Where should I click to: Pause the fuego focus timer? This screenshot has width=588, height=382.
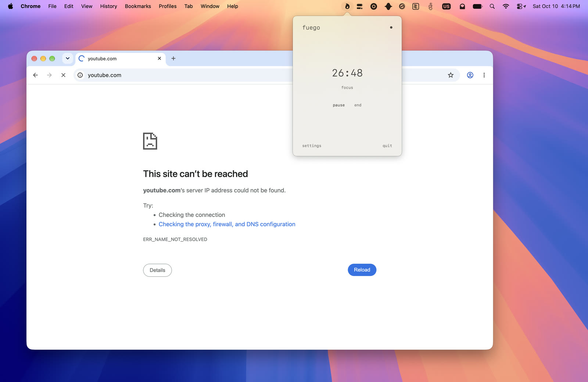[x=339, y=105]
